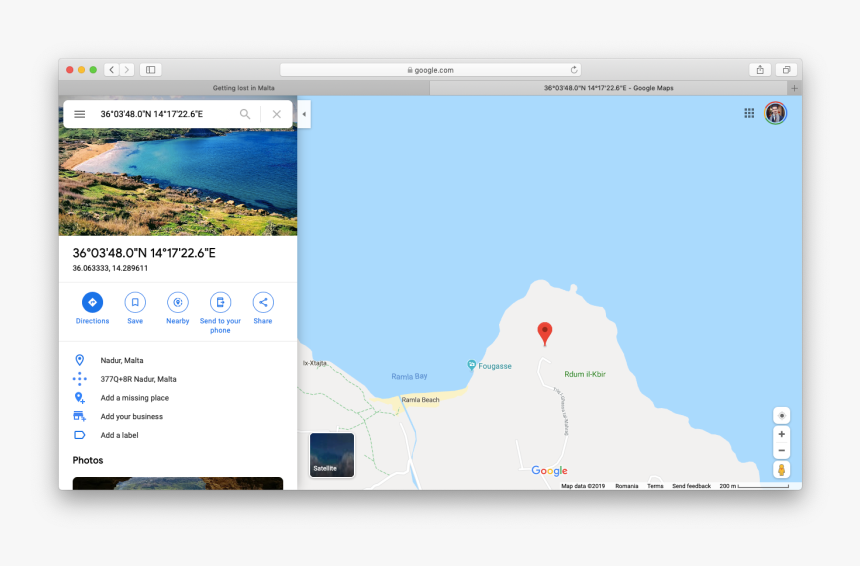Click Add a missing place

178,398
